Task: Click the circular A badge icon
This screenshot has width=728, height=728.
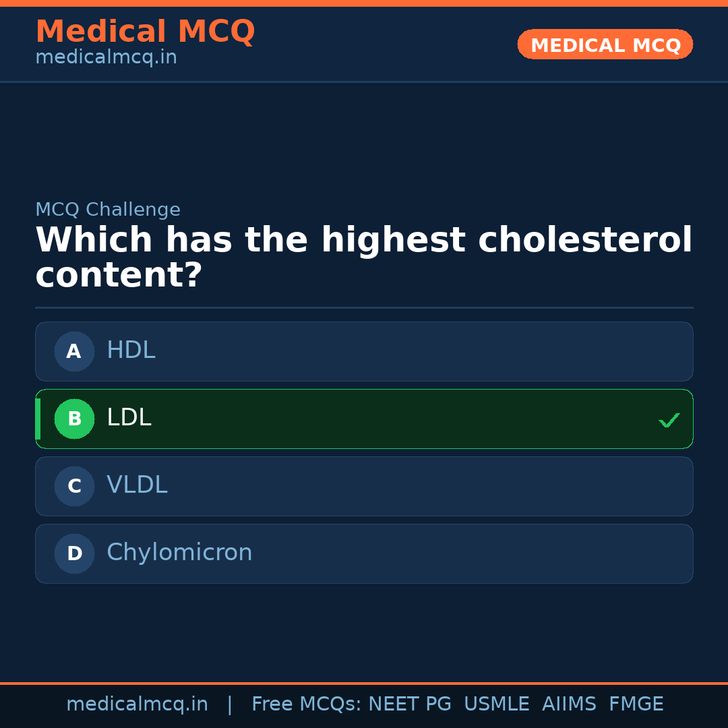Action: [x=74, y=351]
